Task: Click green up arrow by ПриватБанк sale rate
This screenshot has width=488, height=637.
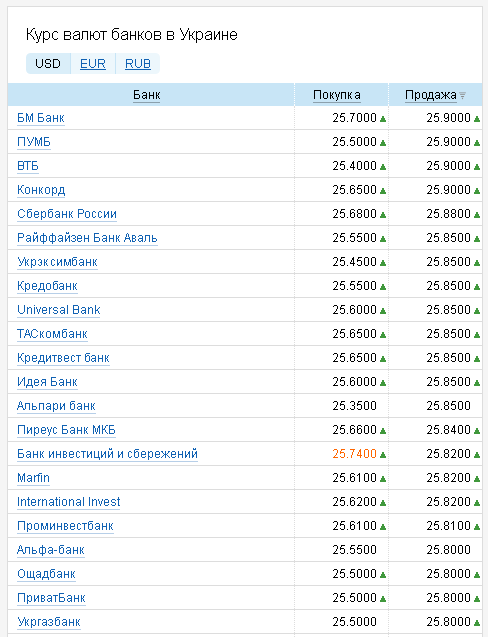Action: 477,598
